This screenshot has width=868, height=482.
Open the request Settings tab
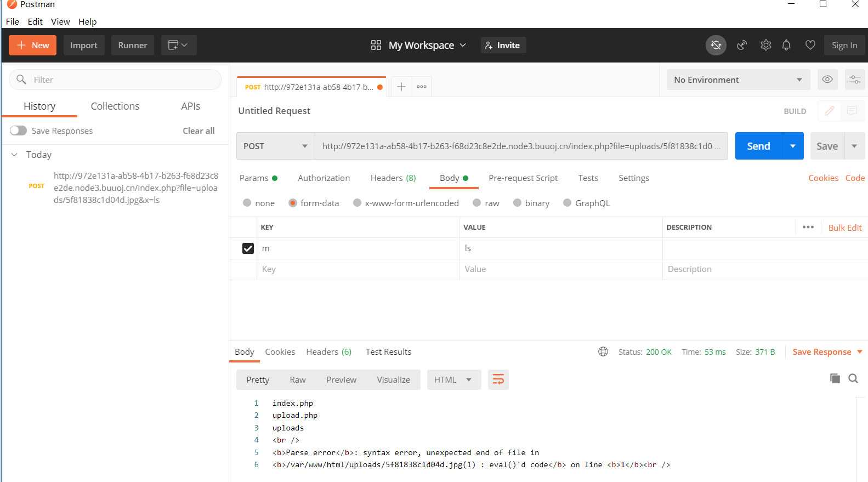click(x=634, y=178)
